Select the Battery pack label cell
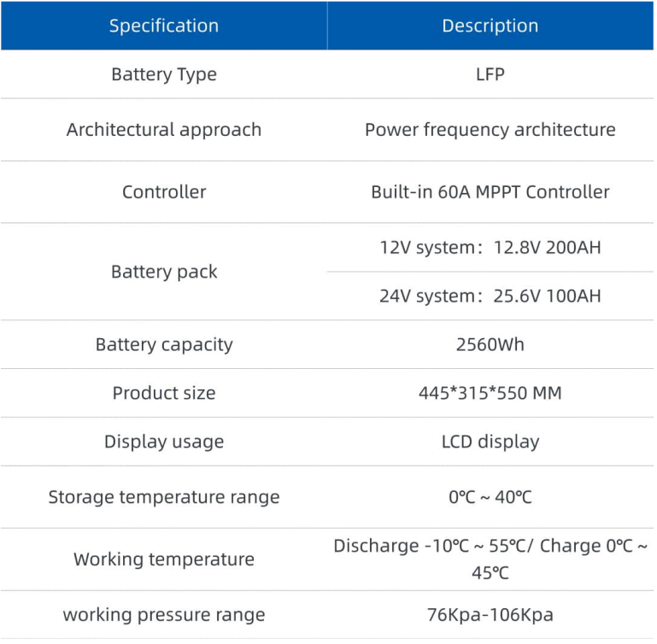The width and height of the screenshot is (657, 644). click(x=164, y=272)
